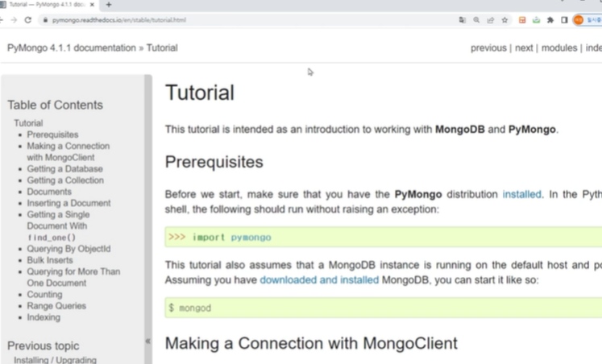Click the 'Previous topic' sidebar heading
This screenshot has width=602, height=364.
[43, 346]
